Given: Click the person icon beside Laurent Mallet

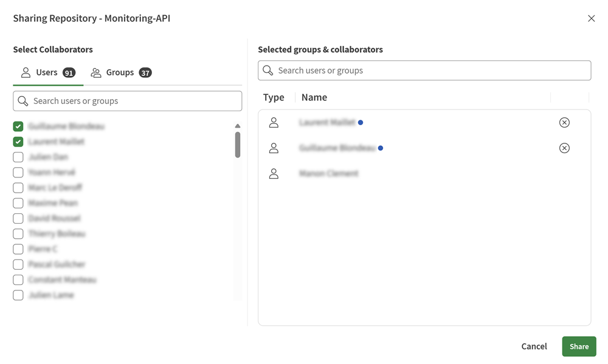Looking at the screenshot, I should [x=274, y=122].
